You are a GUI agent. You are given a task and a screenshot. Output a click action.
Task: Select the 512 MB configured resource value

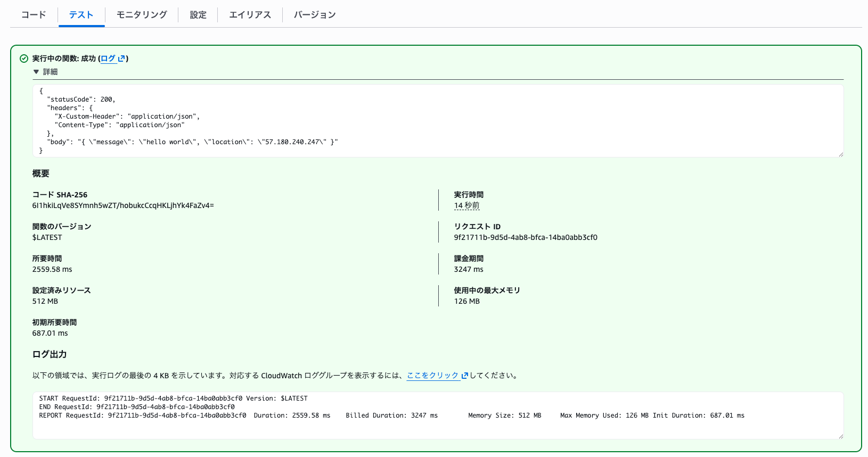pyautogui.click(x=45, y=301)
